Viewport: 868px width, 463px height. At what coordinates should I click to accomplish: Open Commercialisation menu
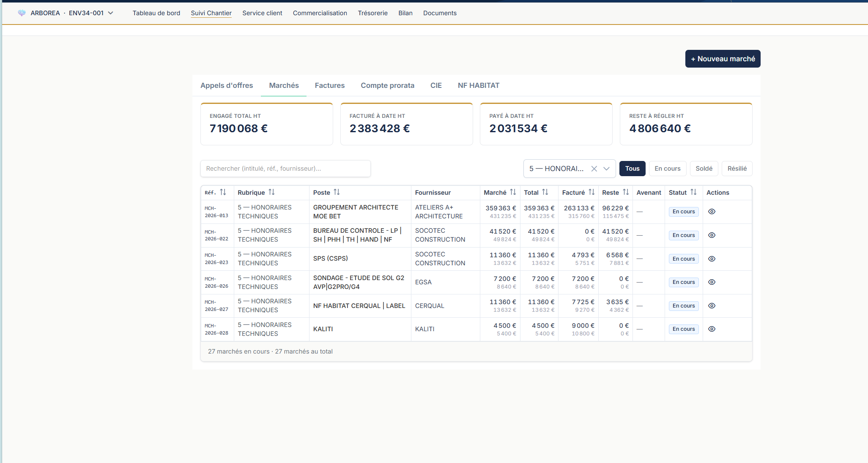(320, 13)
